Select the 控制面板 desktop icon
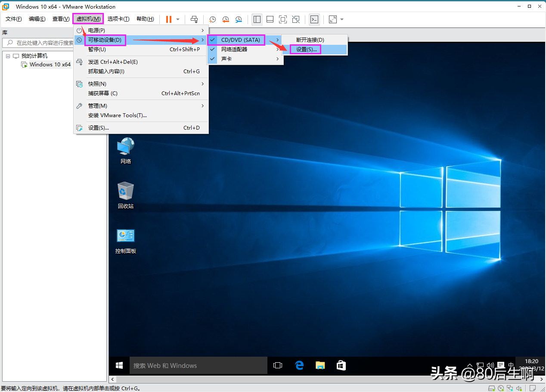This screenshot has height=392, width=546. pyautogui.click(x=126, y=241)
